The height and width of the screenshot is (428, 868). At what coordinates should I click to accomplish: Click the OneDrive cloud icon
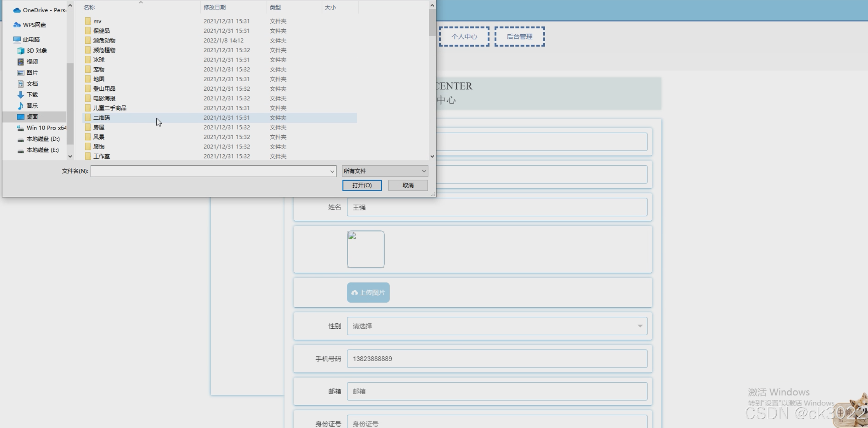click(17, 10)
